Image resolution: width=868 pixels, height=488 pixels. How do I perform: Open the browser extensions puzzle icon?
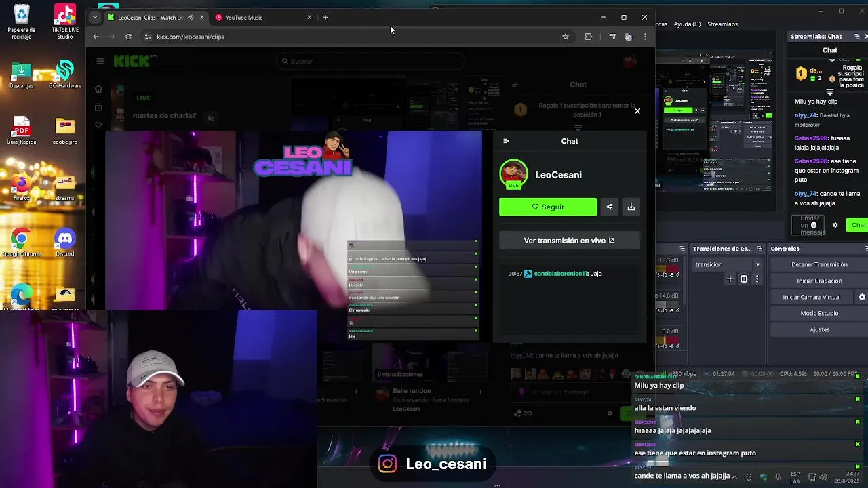[x=588, y=37]
